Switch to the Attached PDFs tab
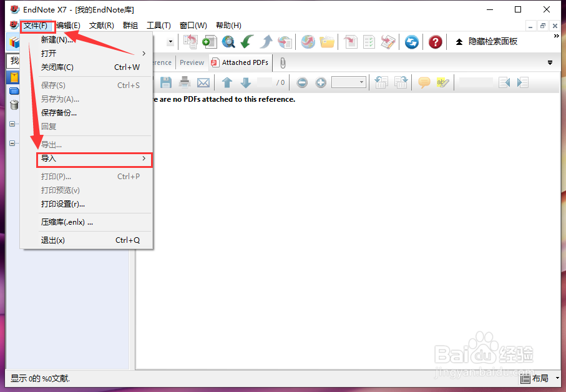Viewport: 566px width, 392px height. [240, 62]
